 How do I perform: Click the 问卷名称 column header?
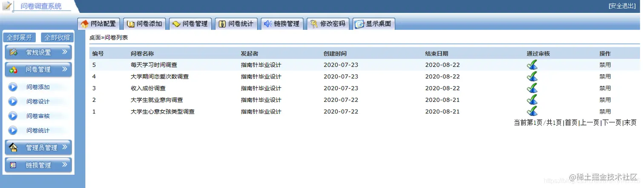click(142, 54)
